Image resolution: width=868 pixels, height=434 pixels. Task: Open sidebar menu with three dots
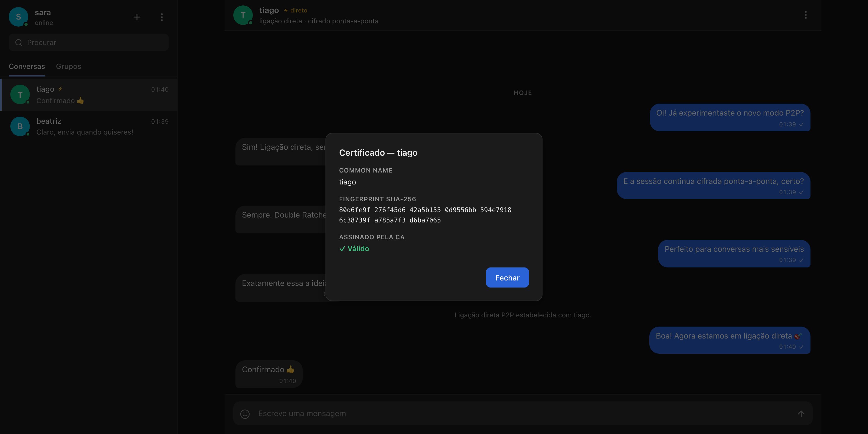point(162,17)
